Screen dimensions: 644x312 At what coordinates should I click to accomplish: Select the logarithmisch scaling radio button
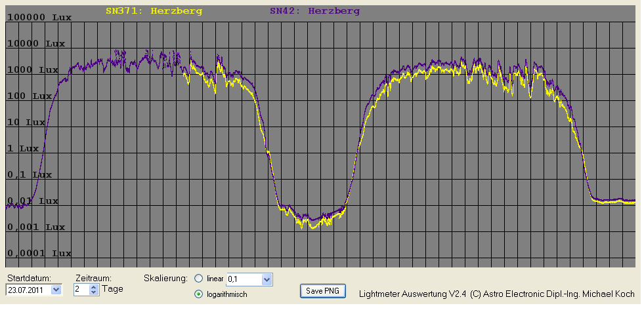[199, 294]
